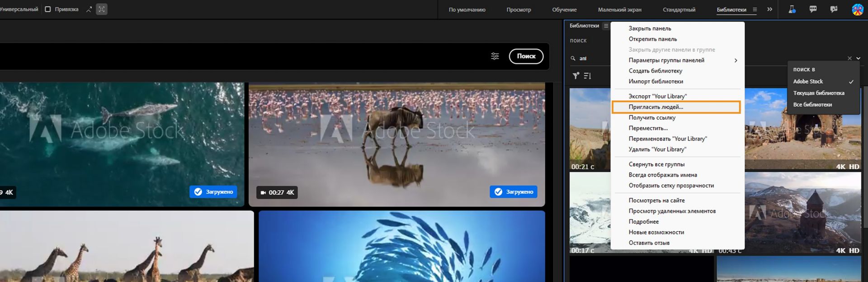Click the sort order icon in Libraries
Image resolution: width=868 pixels, height=282 pixels.
587,76
